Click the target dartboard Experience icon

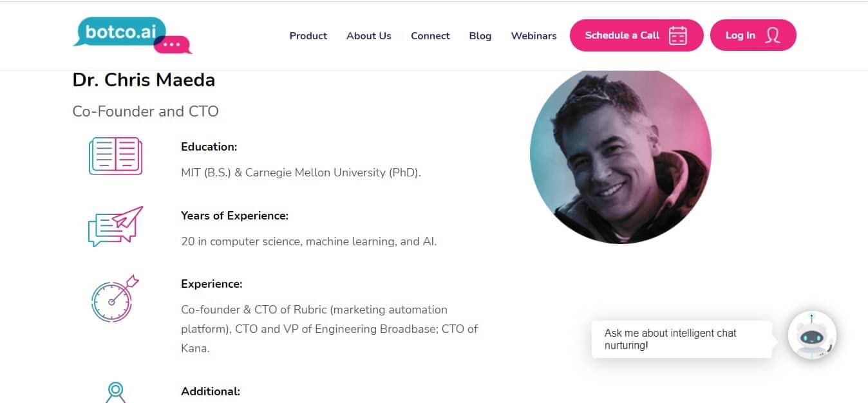click(x=114, y=299)
